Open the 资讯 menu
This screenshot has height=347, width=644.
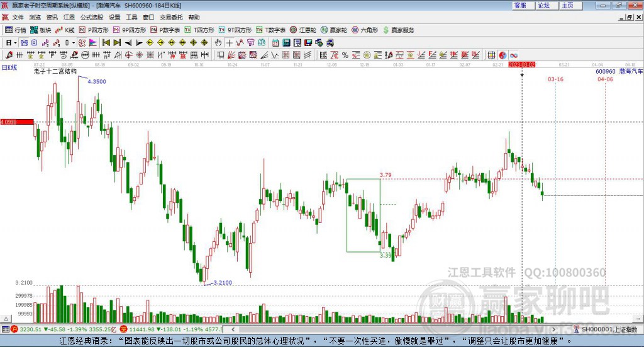52,17
